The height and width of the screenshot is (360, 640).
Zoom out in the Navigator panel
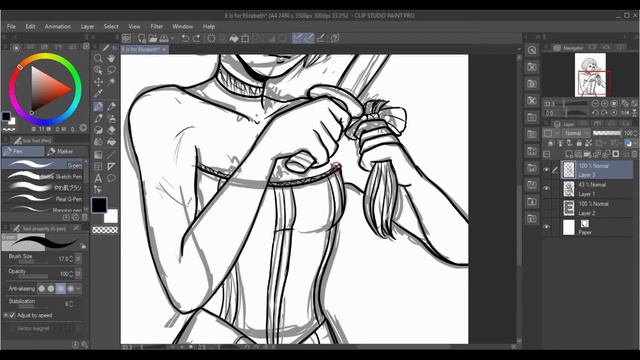point(596,104)
